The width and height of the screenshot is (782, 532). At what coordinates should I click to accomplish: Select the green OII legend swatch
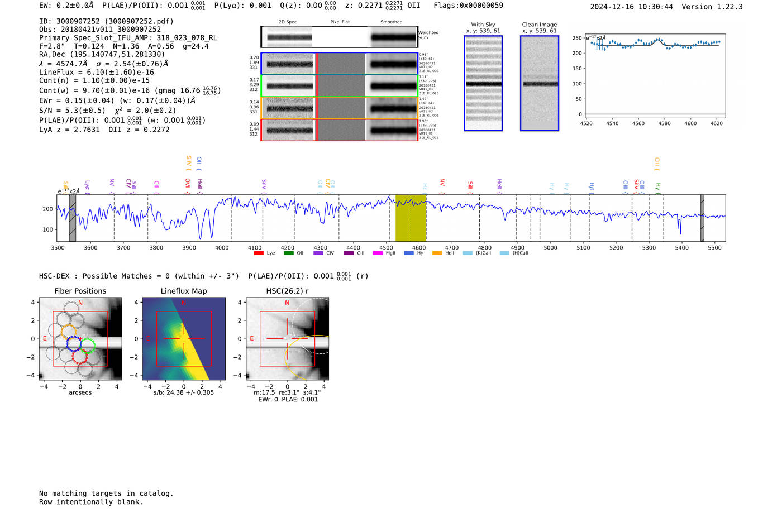click(288, 253)
